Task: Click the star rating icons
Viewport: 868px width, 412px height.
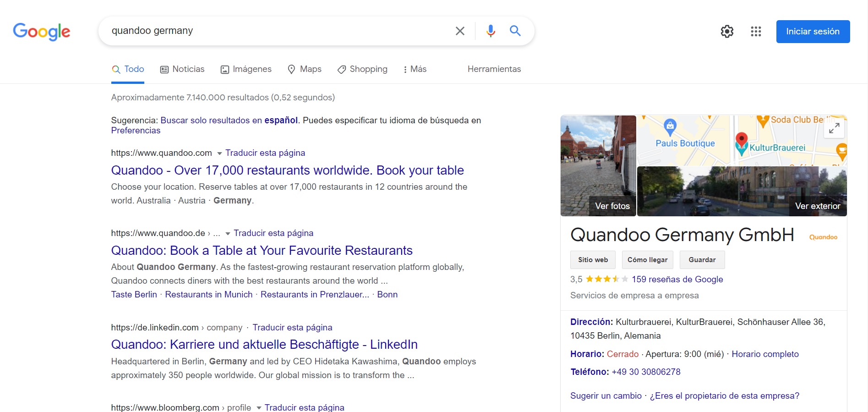Action: click(606, 279)
